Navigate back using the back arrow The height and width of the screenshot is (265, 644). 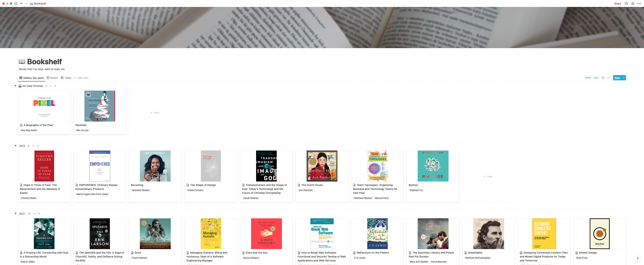pyautogui.click(x=22, y=4)
